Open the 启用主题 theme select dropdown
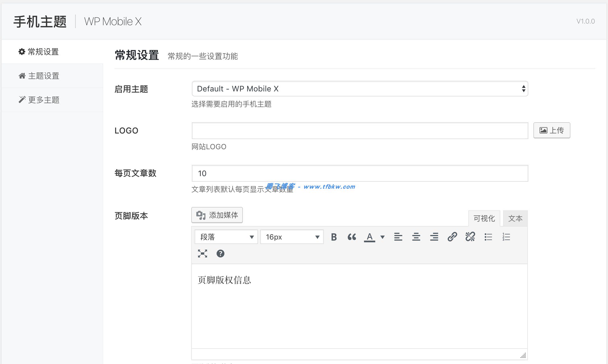 (360, 89)
